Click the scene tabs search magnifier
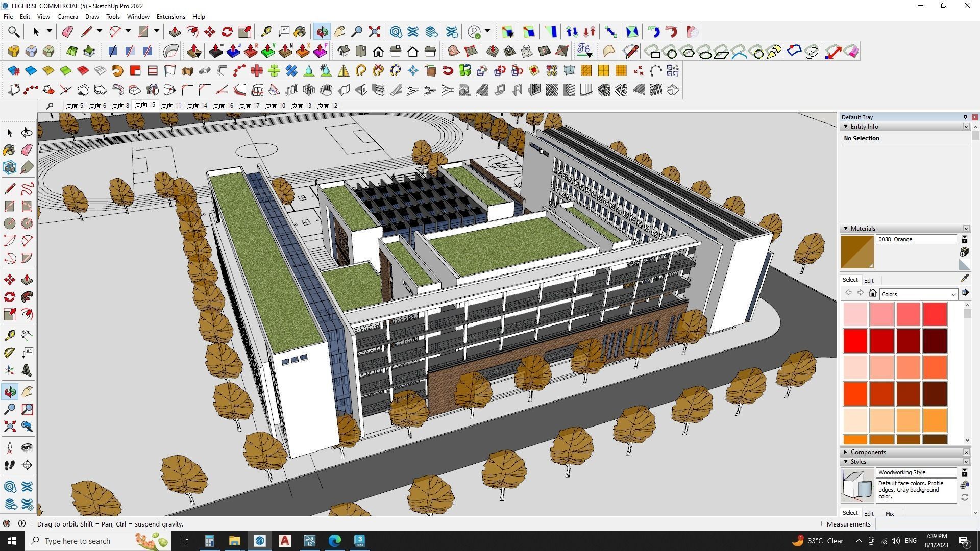Image resolution: width=980 pixels, height=551 pixels. pyautogui.click(x=50, y=106)
